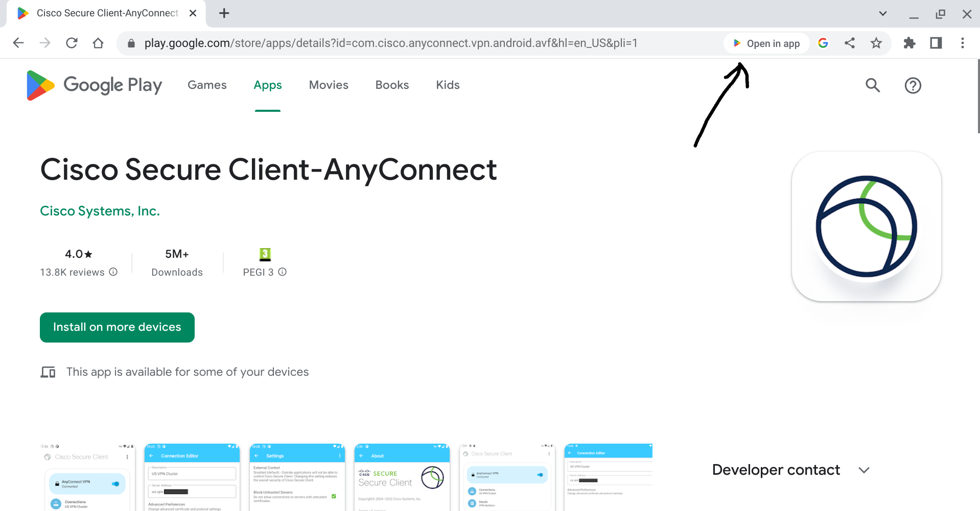Open the About screenshot thumbnail

(402, 477)
